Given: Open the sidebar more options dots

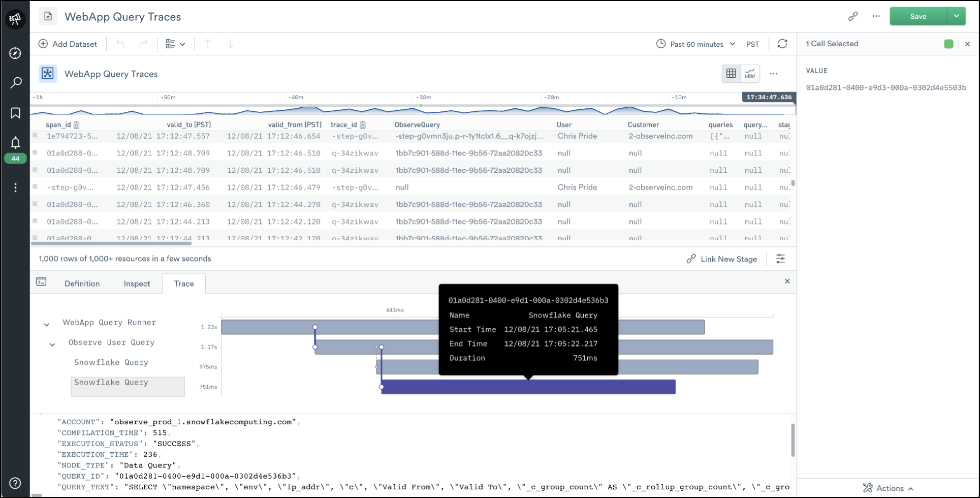Looking at the screenshot, I should coord(15,188).
